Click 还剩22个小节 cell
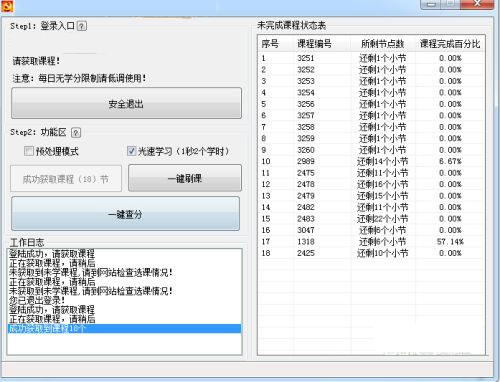Screen dimensions: 500x382 tap(382, 219)
